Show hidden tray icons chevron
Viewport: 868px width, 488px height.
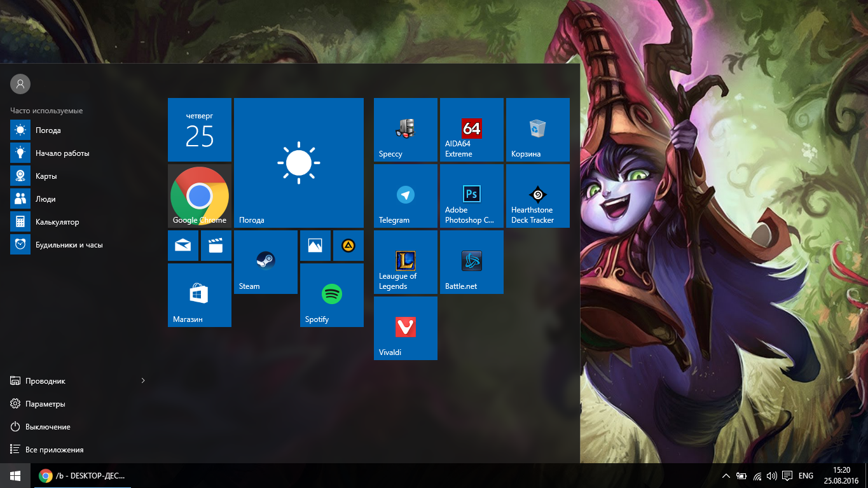pyautogui.click(x=726, y=476)
